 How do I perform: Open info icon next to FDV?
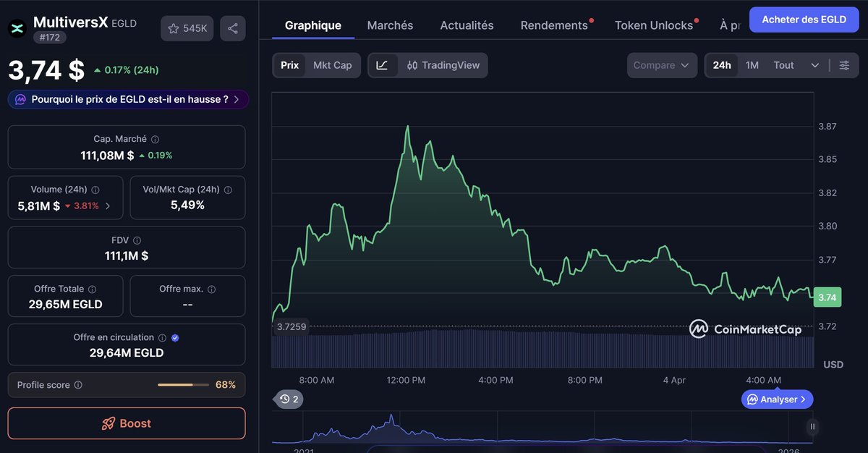click(137, 240)
